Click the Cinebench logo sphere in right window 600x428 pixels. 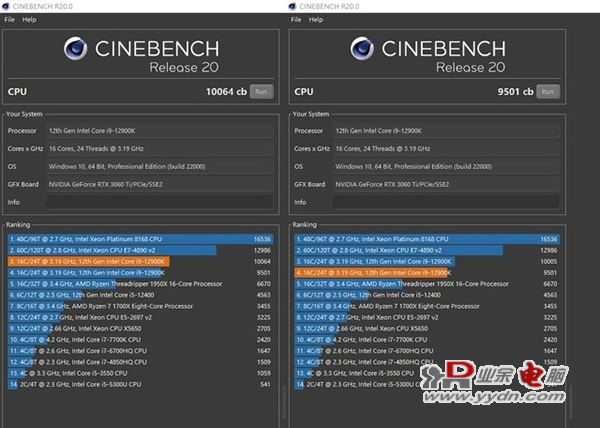click(x=362, y=49)
